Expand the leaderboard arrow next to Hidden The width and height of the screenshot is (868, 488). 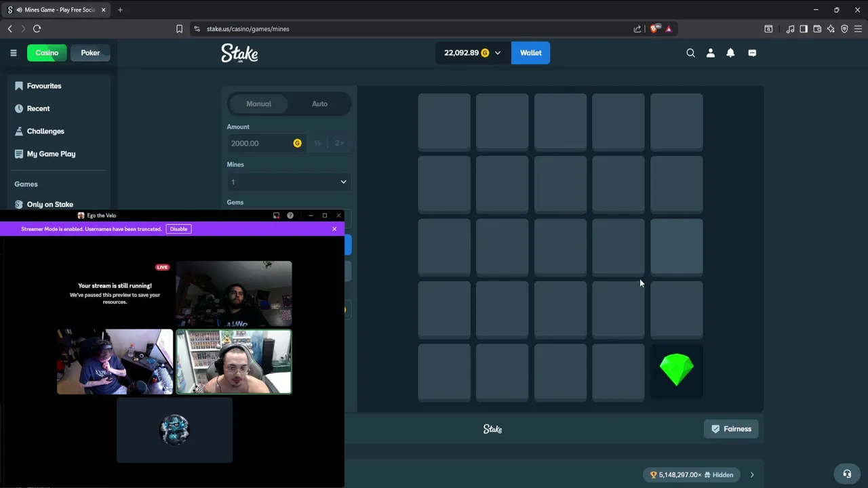[751, 475]
